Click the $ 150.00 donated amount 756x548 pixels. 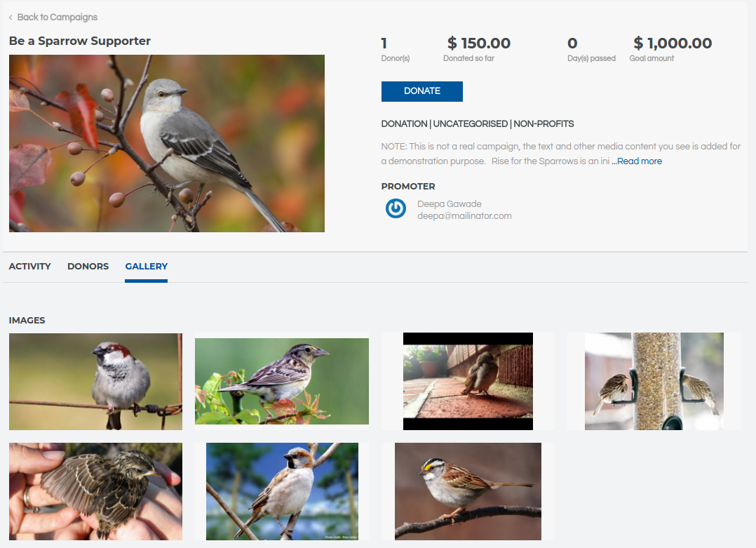(479, 44)
